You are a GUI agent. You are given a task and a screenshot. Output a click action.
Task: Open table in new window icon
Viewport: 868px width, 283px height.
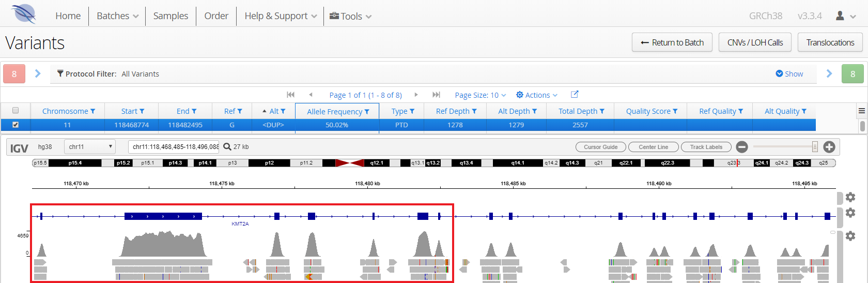575,94
